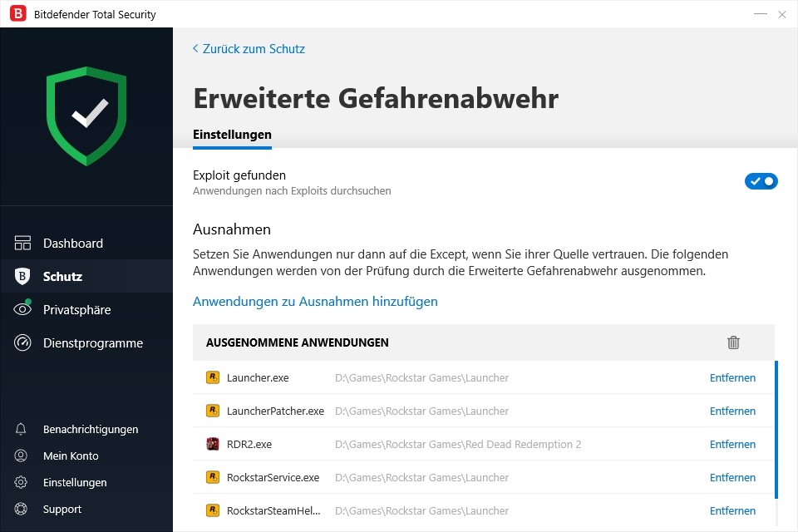Click Zurück zum Schutz back link
This screenshot has width=798, height=532.
tap(249, 49)
